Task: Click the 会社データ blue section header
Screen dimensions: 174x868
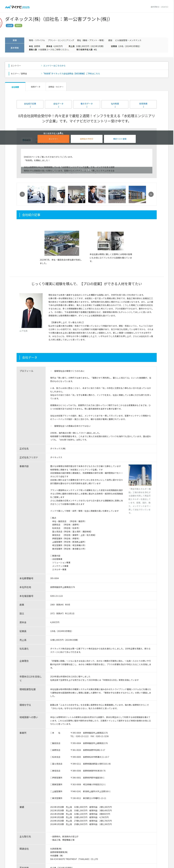Action: (x=86, y=357)
